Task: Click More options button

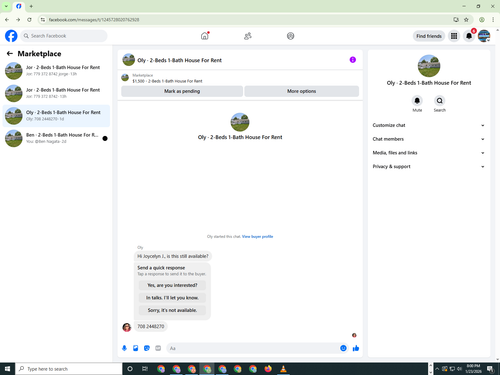Action: (x=302, y=91)
